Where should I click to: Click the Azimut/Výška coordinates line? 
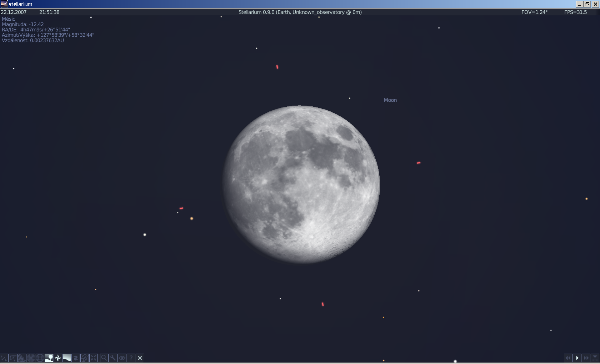click(48, 35)
